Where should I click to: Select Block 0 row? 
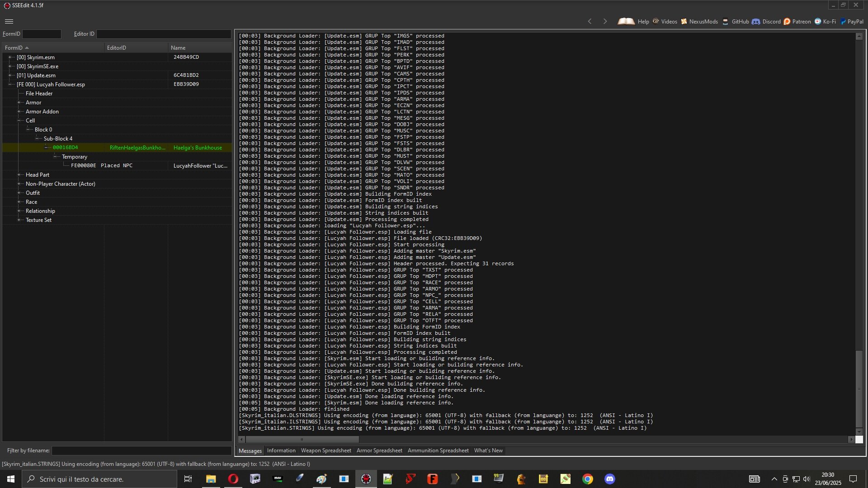click(117, 130)
